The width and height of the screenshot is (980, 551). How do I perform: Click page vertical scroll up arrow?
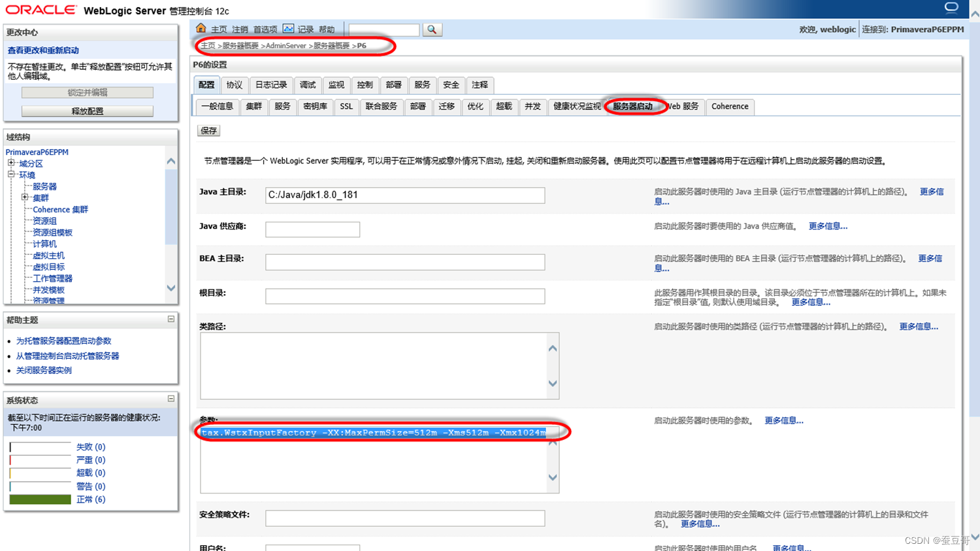point(974,14)
